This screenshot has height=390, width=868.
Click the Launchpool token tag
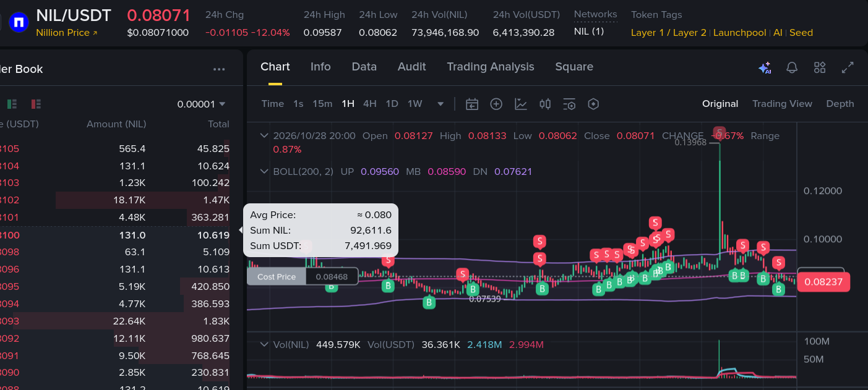tap(740, 33)
